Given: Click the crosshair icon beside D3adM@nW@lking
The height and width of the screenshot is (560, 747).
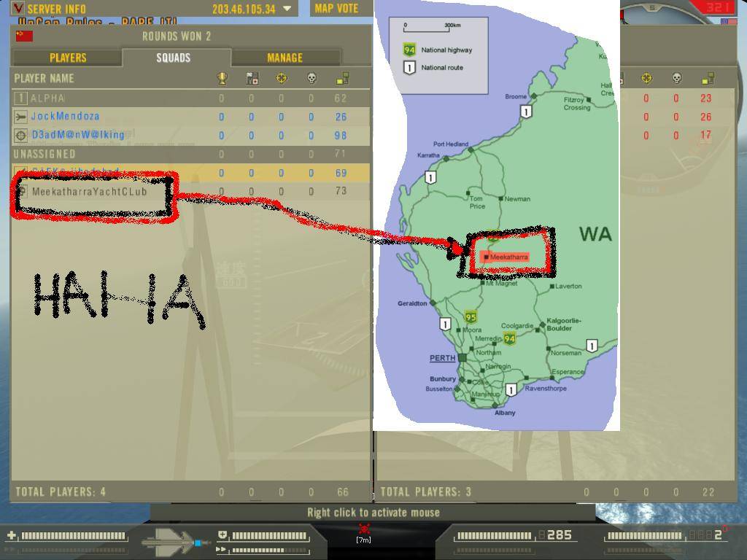Looking at the screenshot, I should [20, 135].
